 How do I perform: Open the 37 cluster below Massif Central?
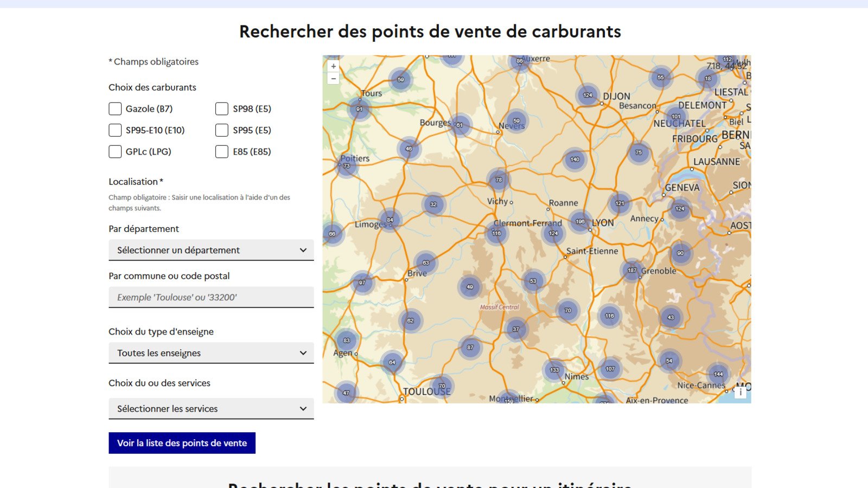click(516, 329)
